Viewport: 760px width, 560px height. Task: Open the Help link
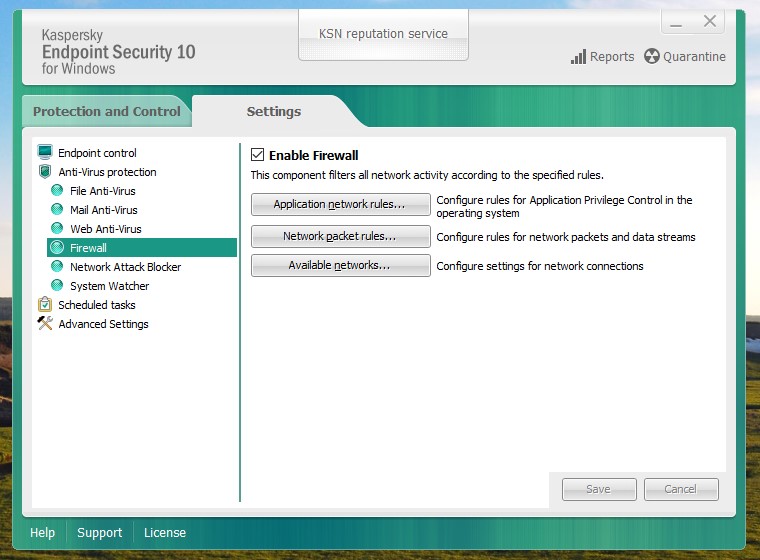(42, 532)
